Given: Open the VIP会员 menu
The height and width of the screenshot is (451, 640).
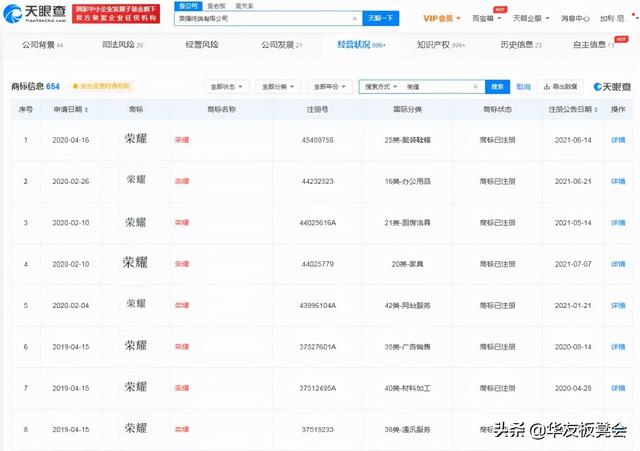Looking at the screenshot, I should pyautogui.click(x=440, y=18).
